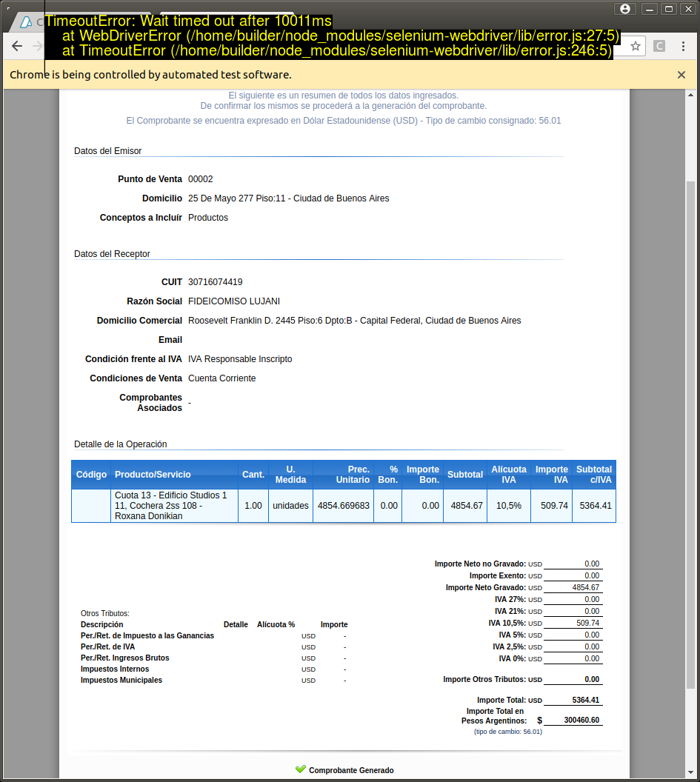Click the "(tipo de cambio: 56.01)" note
Screen dimensions: 700x782
(x=508, y=732)
